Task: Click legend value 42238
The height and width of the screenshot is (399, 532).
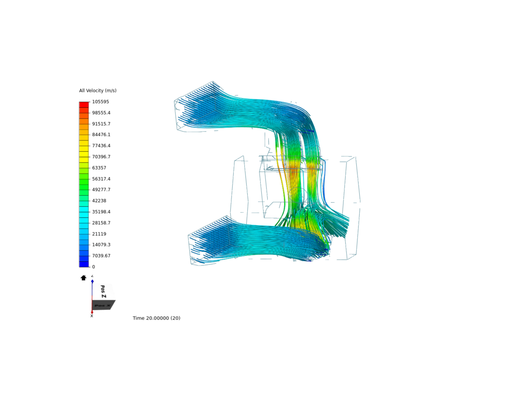Action: pyautogui.click(x=99, y=201)
